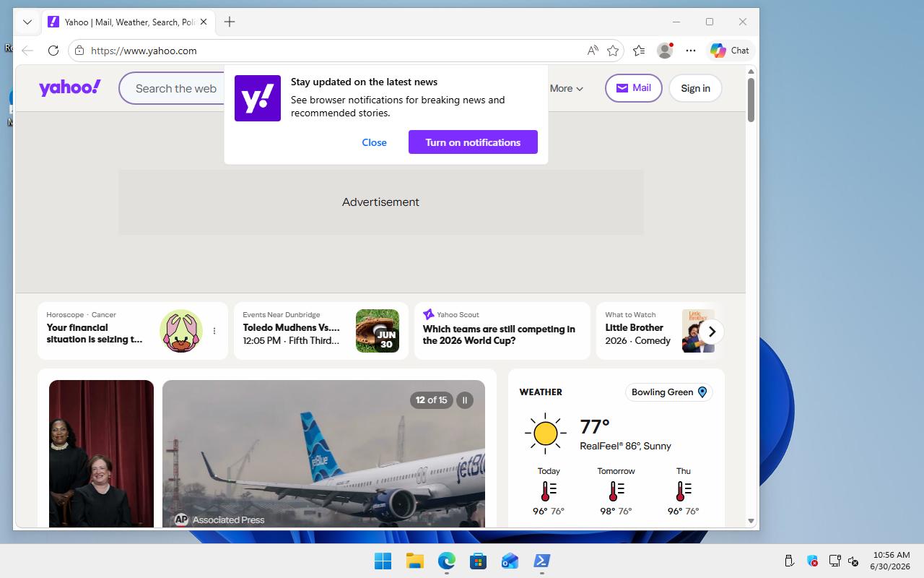
Task: Click the 12 of 15 slide counter
Action: pos(432,400)
